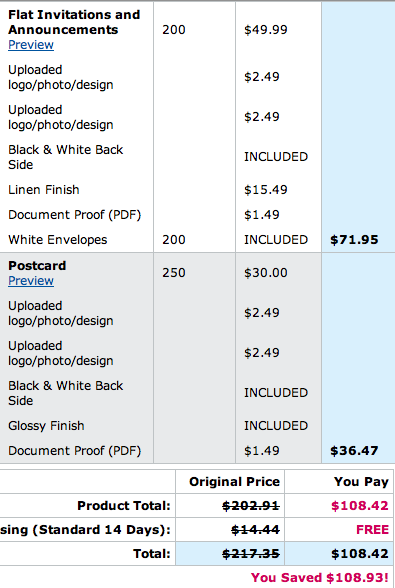Click the final $108.42 total amount

coord(360,554)
